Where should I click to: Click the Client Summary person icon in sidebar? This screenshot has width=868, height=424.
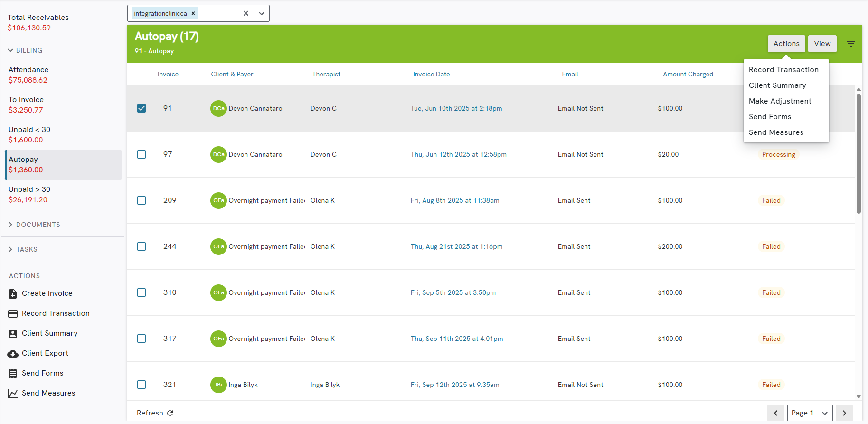click(13, 334)
